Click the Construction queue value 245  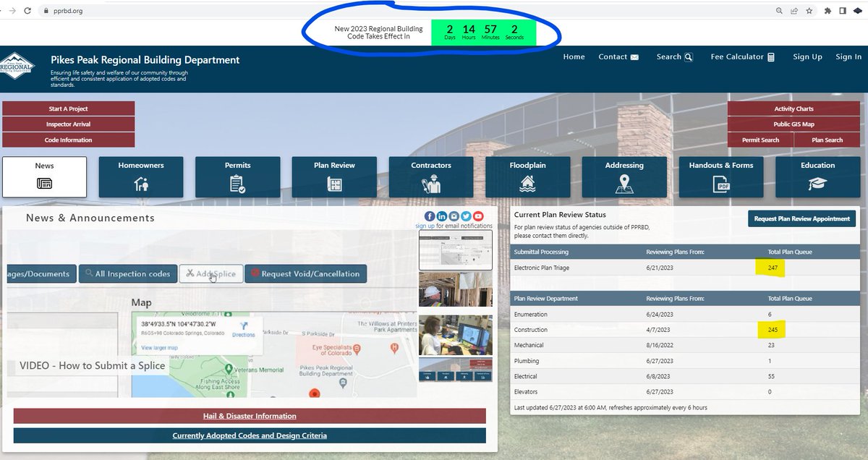coord(771,330)
